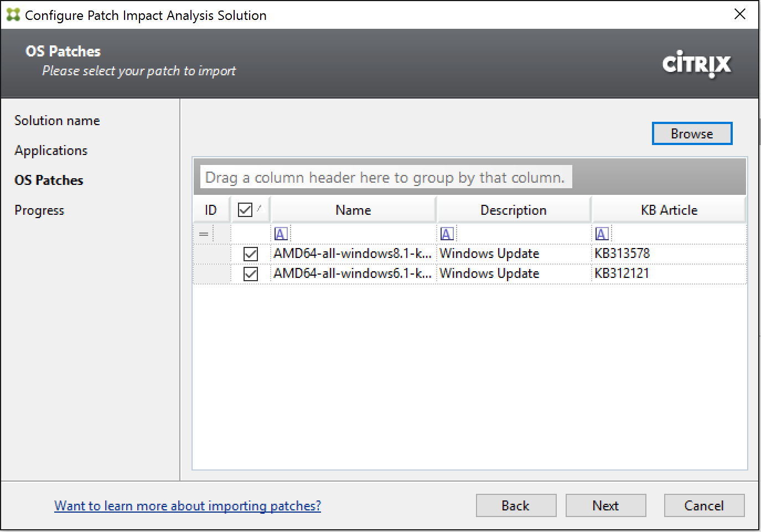761x532 pixels.
Task: Click the KB Article filter condition icon
Action: tap(602, 234)
